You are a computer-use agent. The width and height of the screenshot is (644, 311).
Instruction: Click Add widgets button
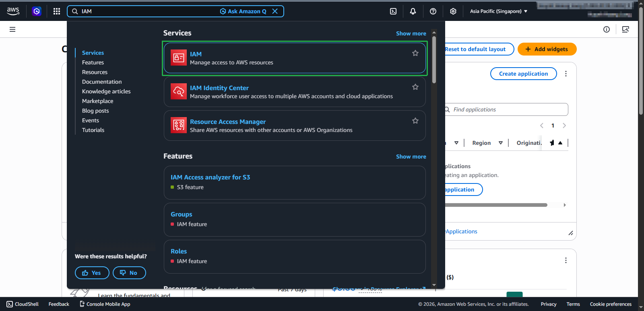pos(547,49)
